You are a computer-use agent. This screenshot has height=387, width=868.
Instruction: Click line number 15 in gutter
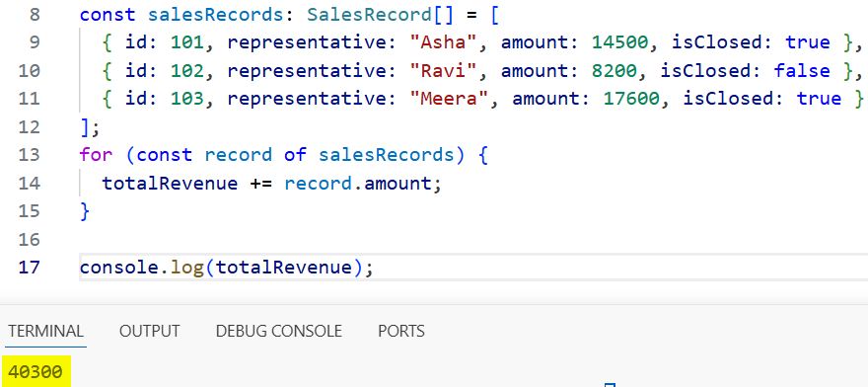coord(29,211)
